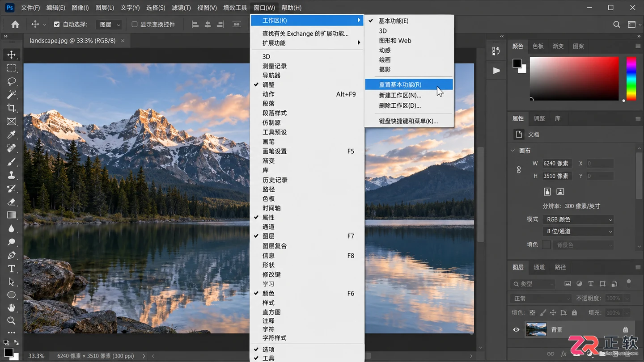This screenshot has width=644, height=362.
Task: Choose 重置基本功能(R) from workspace submenu
Action: coord(409,84)
